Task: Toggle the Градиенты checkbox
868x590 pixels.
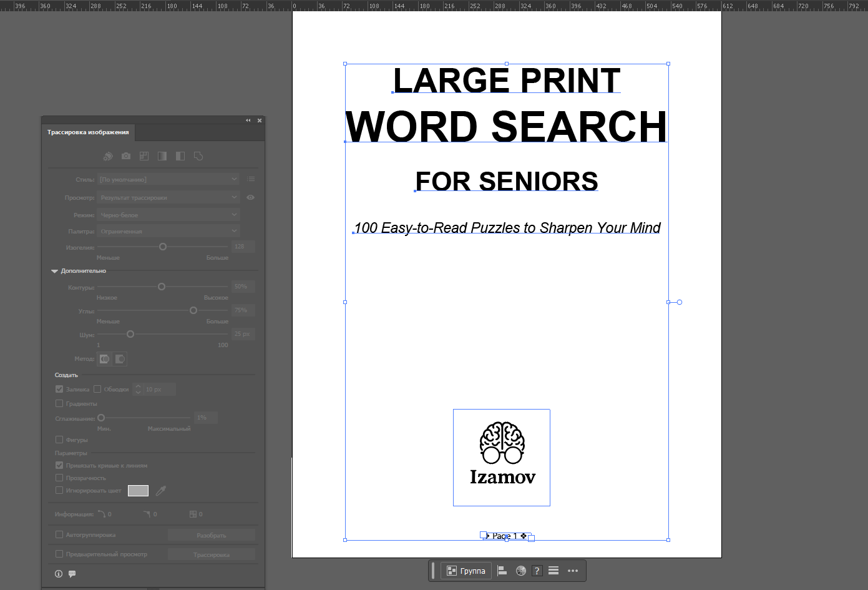Action: (59, 403)
